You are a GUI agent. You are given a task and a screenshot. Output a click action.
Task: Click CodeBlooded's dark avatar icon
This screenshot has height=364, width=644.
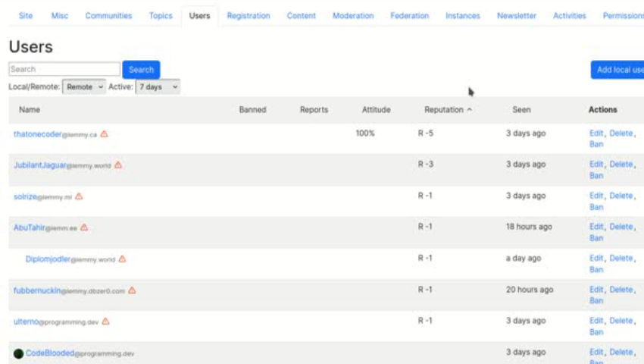click(x=18, y=353)
